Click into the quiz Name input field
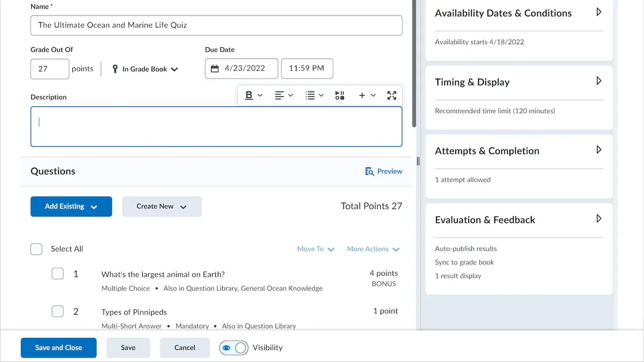This screenshot has height=362, width=644. pos(216,25)
